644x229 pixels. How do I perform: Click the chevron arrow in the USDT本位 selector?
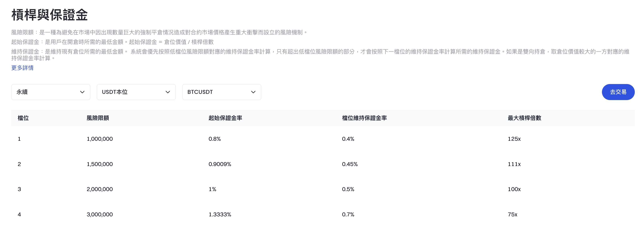coord(168,92)
